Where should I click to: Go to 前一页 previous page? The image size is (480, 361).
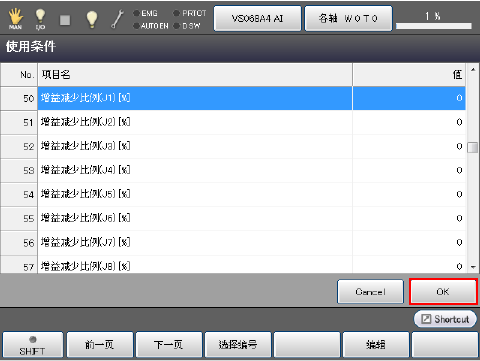pos(100,345)
